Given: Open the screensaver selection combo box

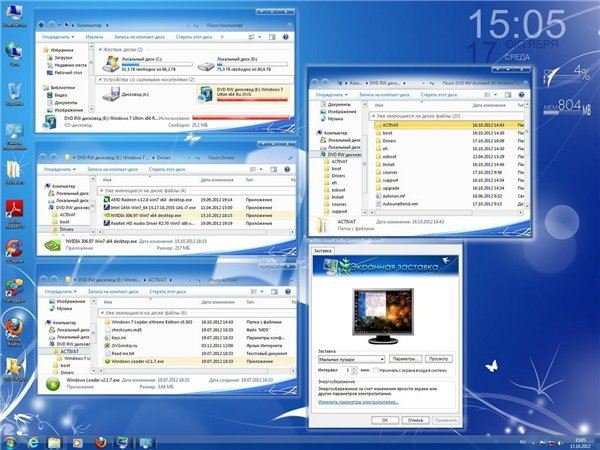Looking at the screenshot, I should coord(351,359).
